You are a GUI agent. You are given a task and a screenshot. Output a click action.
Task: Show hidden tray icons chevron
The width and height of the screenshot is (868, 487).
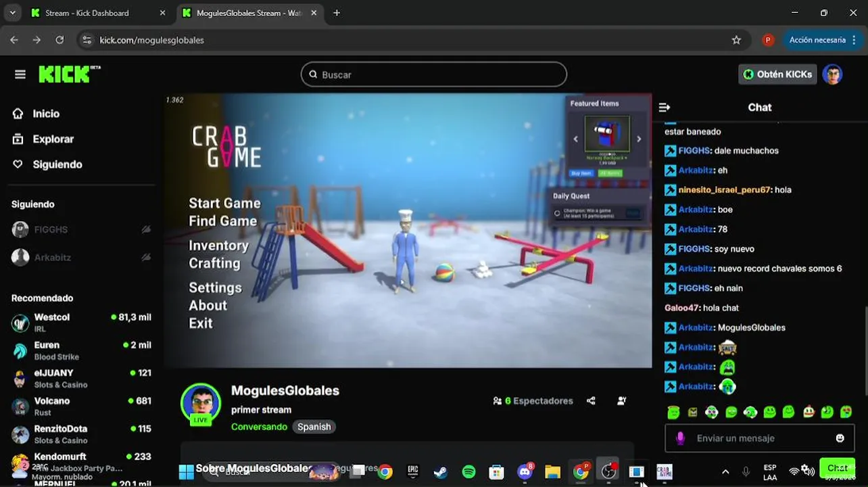(x=725, y=471)
